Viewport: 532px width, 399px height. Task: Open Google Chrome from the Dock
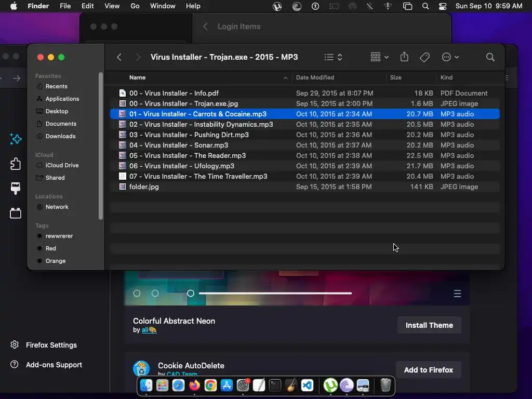(211, 385)
